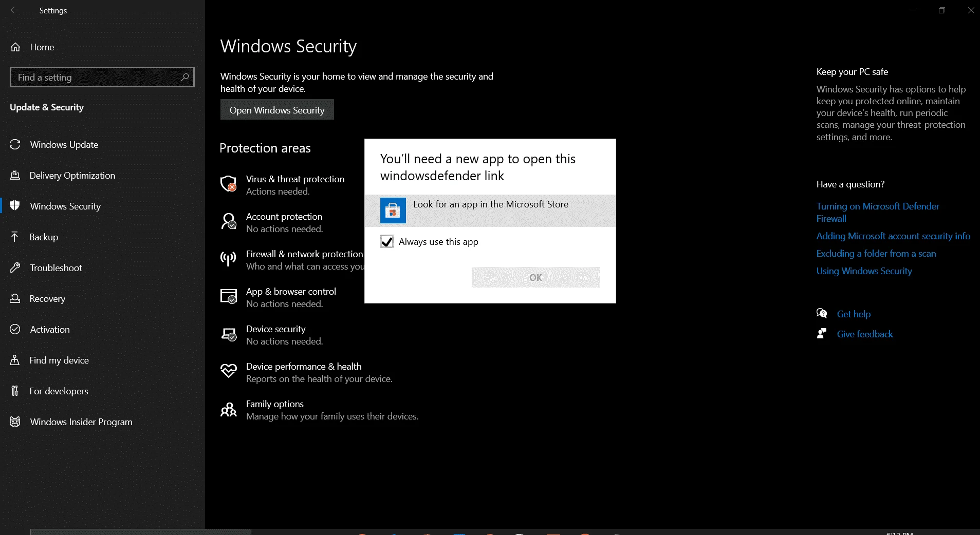This screenshot has height=535, width=980.
Task: Open Windows Insider Program settings
Action: [x=103, y=422]
